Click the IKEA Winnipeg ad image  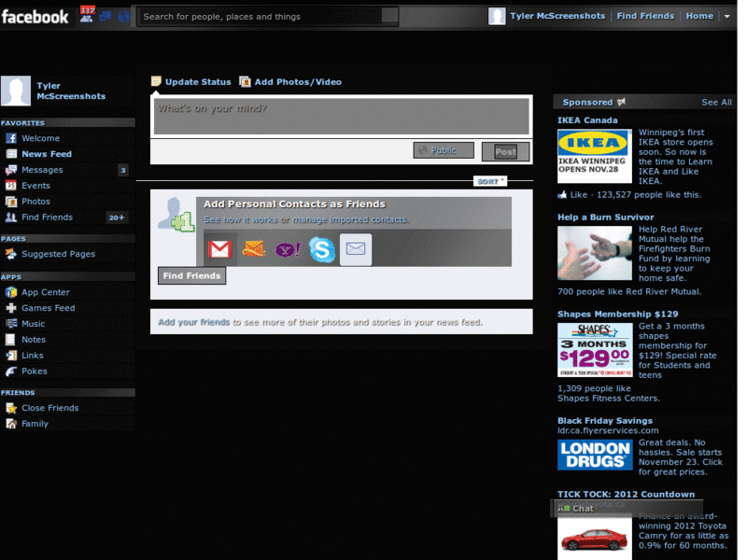coord(595,156)
